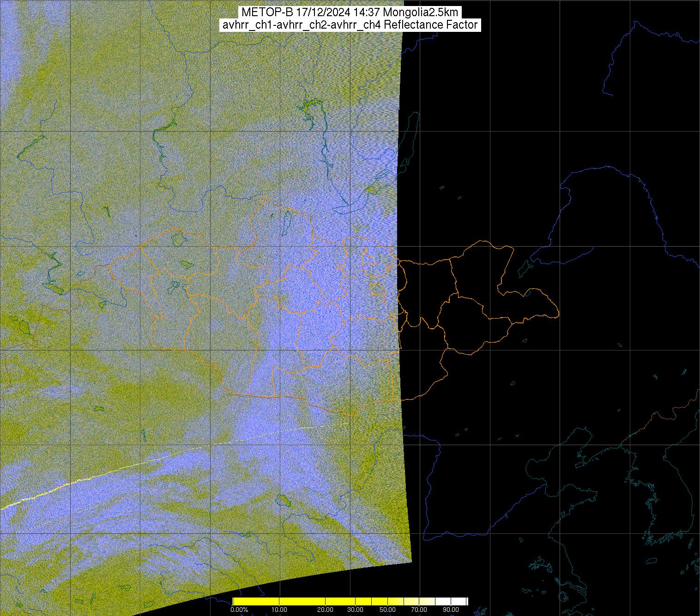Screen dimensions: 700x616
Task: Click the 30.00 label below the colorbar
Action: tap(355, 610)
